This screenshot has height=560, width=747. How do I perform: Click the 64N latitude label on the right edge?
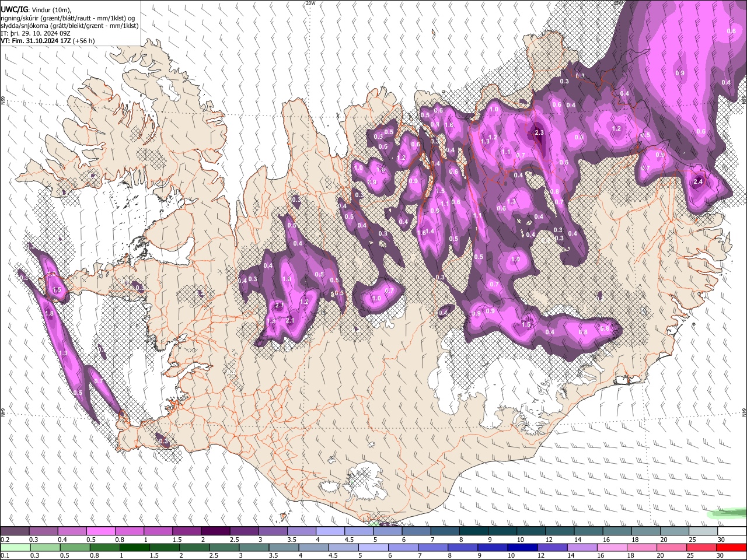coord(744,411)
